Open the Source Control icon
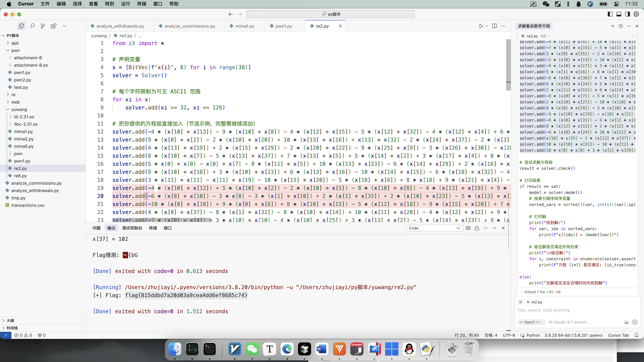Image resolution: width=644 pixels, height=362 pixels. coord(43,26)
